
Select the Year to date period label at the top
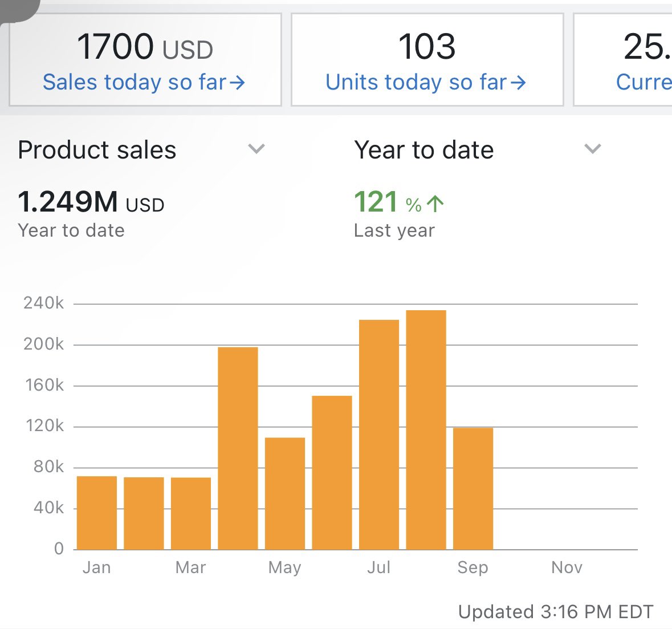click(424, 150)
